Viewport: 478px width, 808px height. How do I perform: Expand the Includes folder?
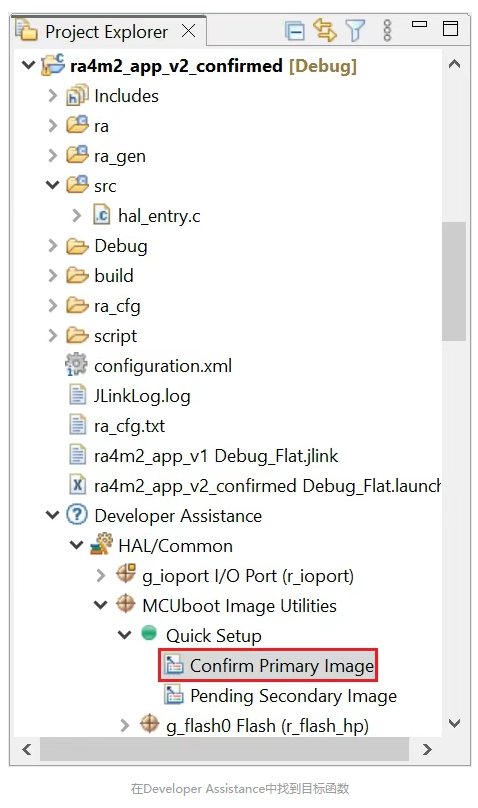pos(53,95)
